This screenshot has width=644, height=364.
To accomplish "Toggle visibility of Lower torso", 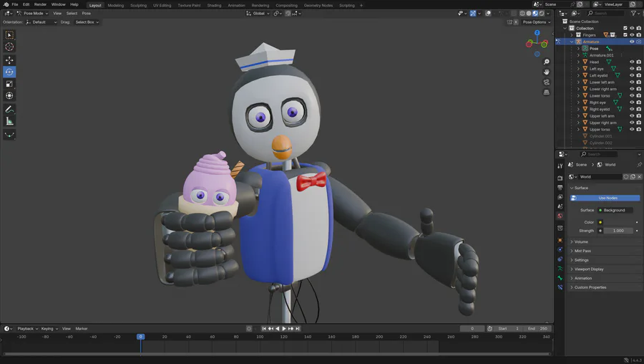I will [x=632, y=95].
